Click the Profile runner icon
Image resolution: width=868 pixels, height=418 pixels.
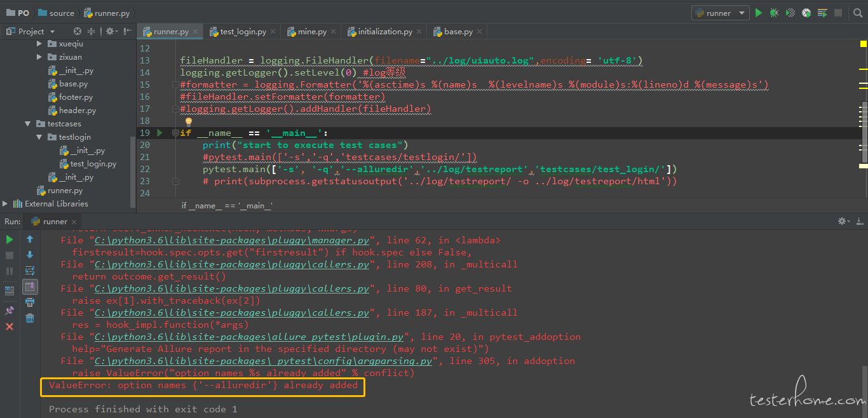pos(806,13)
